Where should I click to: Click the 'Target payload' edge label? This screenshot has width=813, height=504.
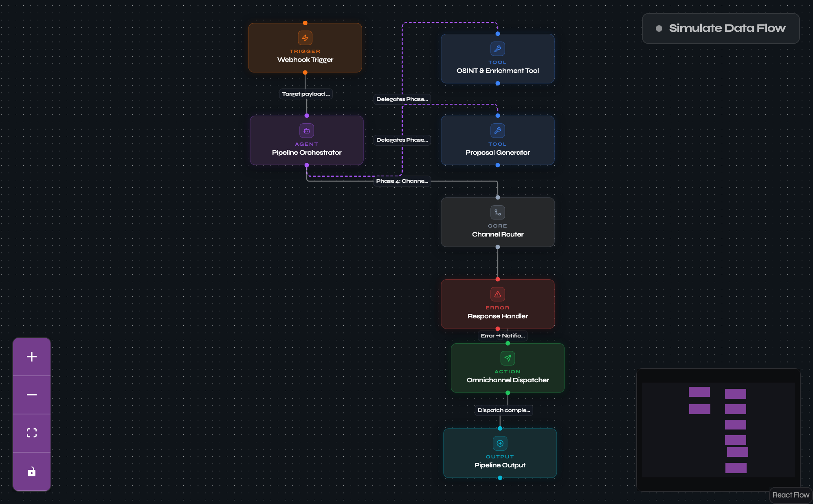pyautogui.click(x=305, y=94)
